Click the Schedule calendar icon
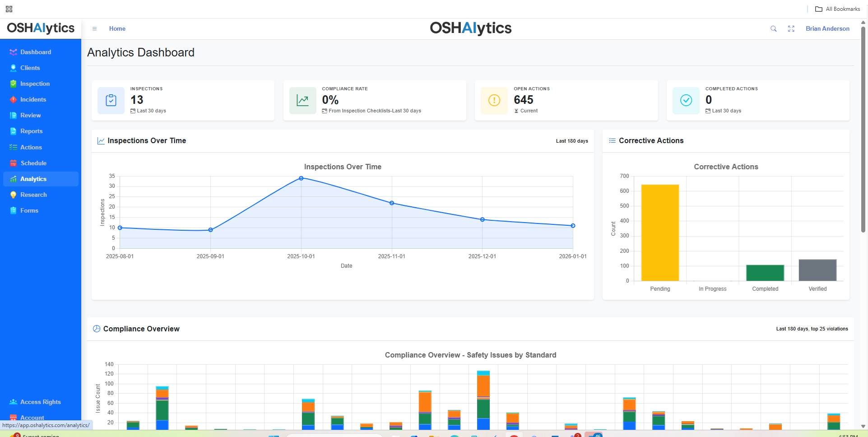 (x=13, y=163)
